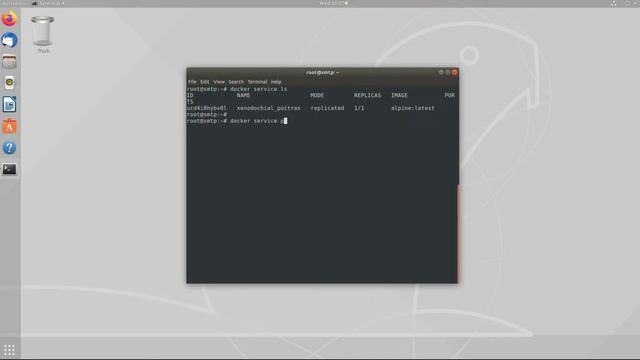Click the 'IMAGE' column header
640x360 pixels.
click(399, 96)
